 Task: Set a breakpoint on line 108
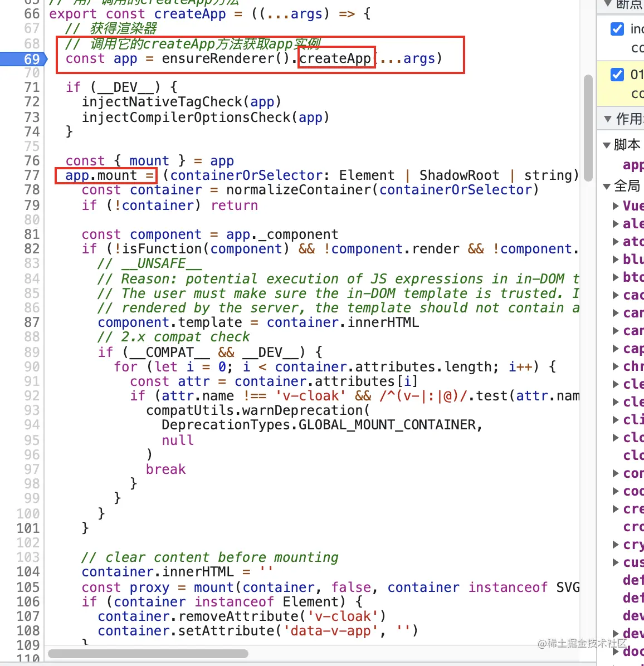[28, 631]
